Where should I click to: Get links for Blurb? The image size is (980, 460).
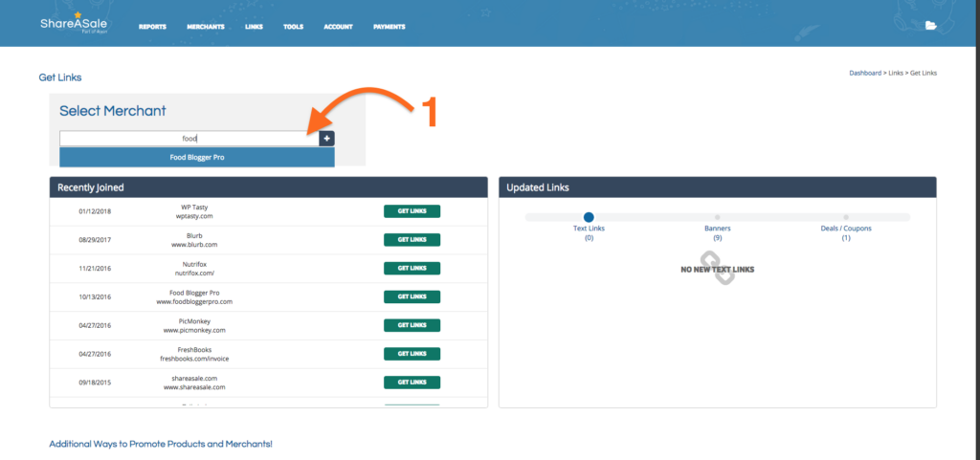(x=412, y=240)
